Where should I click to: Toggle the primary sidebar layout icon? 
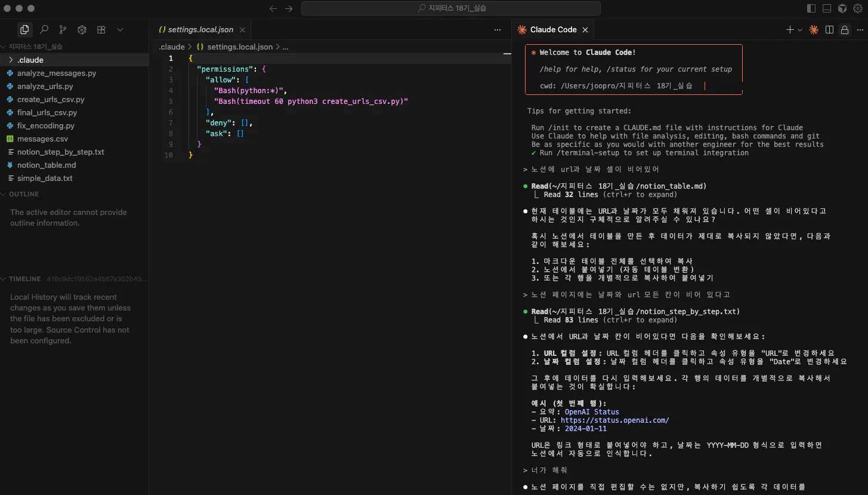[x=811, y=8]
